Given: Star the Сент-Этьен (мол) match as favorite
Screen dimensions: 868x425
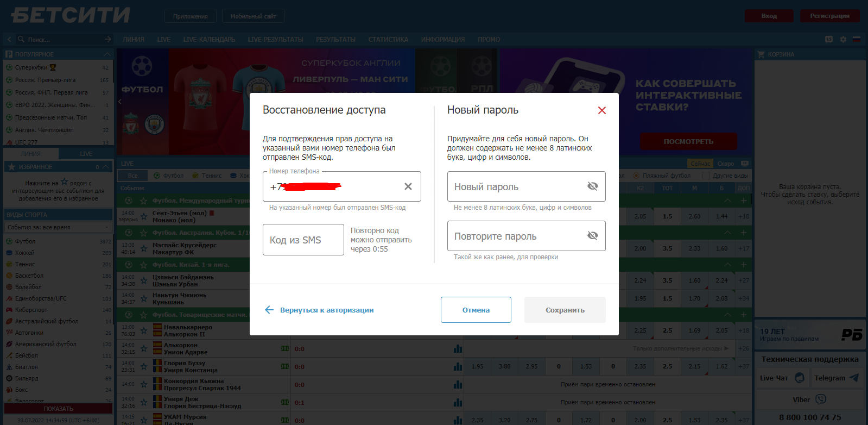Looking at the screenshot, I should [144, 216].
